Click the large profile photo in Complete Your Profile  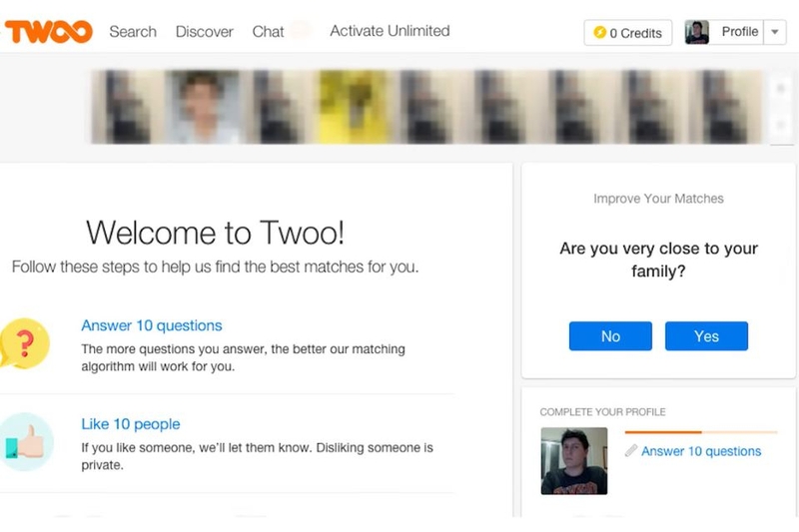[574, 461]
